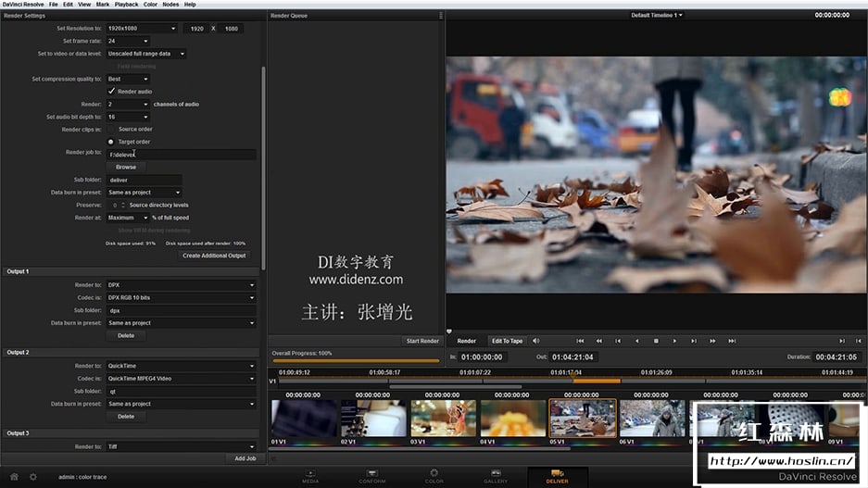Open the Default Timeline 1 selector
Image resolution: width=868 pixels, height=488 pixels.
click(x=657, y=15)
